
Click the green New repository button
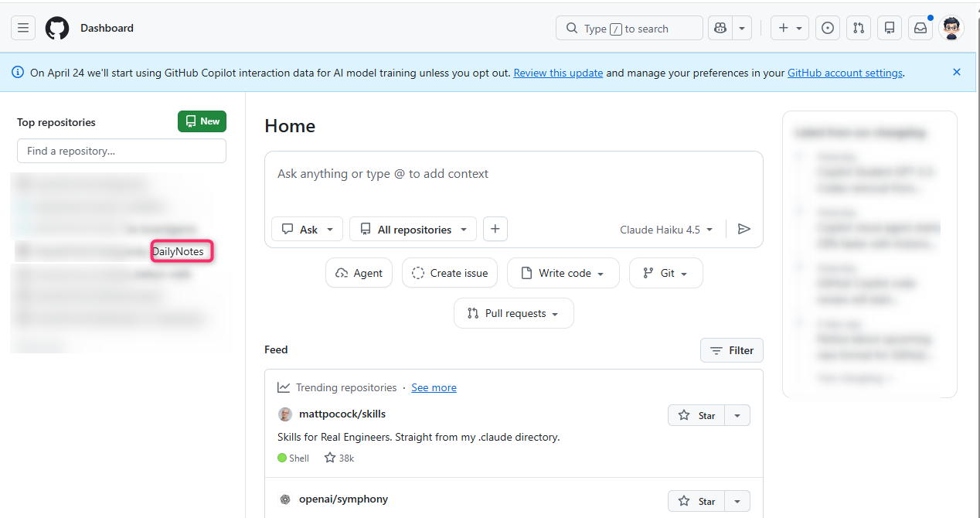tap(202, 121)
